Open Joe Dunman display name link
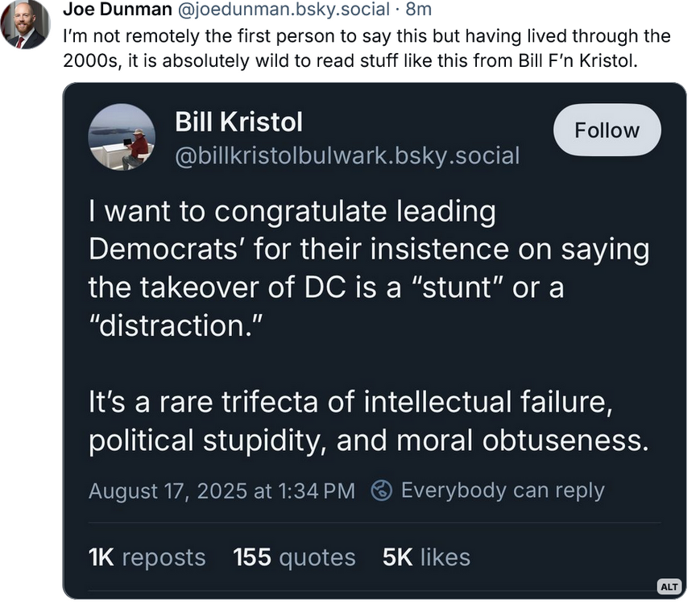 click(x=116, y=10)
